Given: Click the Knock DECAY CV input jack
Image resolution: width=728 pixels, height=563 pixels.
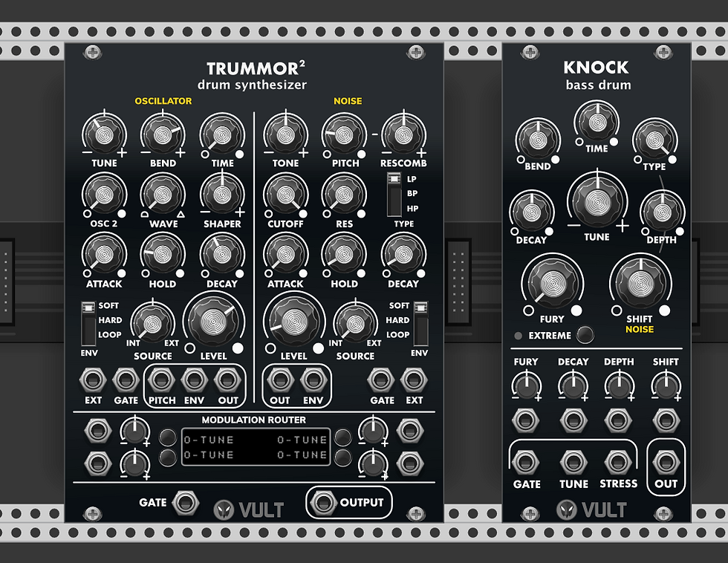Looking at the screenshot, I should tap(573, 420).
